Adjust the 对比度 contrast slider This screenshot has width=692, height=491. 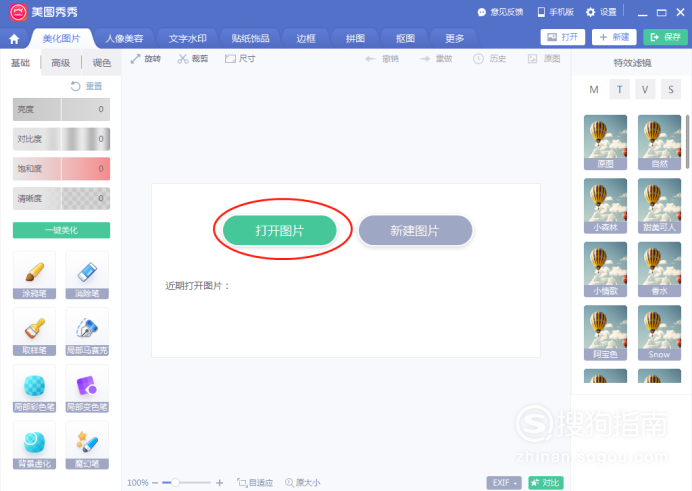pos(61,139)
